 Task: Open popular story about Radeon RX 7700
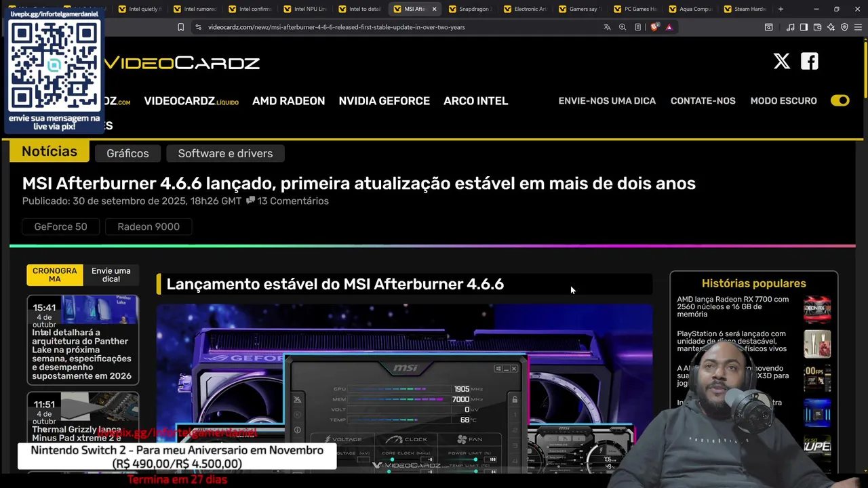pyautogui.click(x=733, y=306)
